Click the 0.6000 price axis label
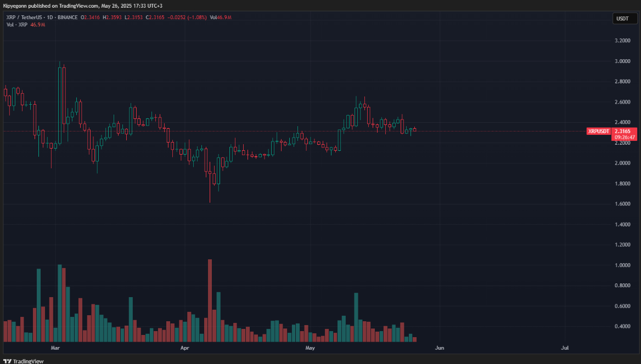The image size is (641, 364). pyautogui.click(x=622, y=306)
